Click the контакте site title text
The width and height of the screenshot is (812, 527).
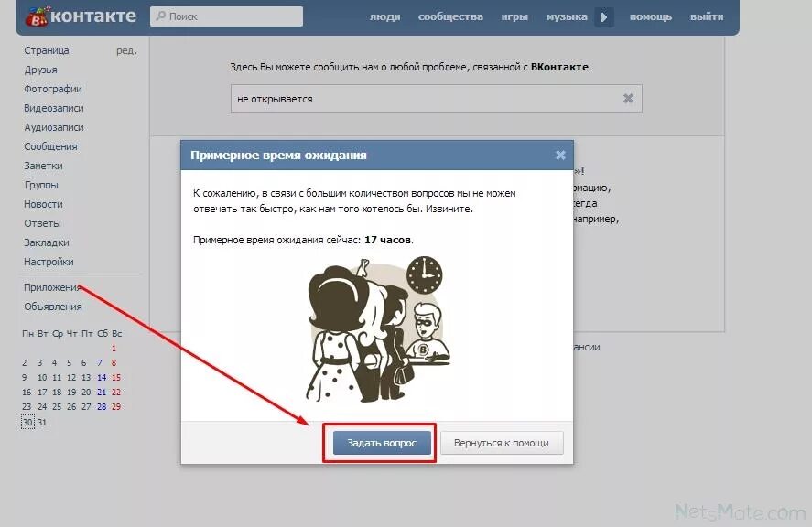pos(93,16)
